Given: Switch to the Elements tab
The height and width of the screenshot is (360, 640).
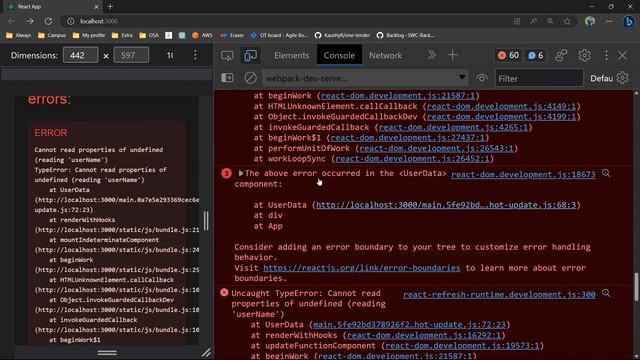Looking at the screenshot, I should click(291, 55).
